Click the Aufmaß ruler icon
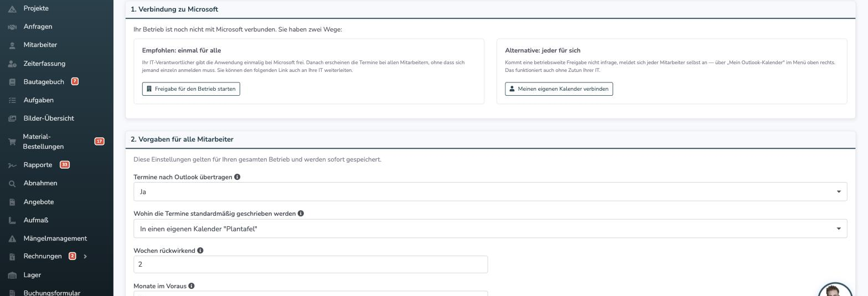Image resolution: width=868 pixels, height=296 pixels. click(x=12, y=221)
